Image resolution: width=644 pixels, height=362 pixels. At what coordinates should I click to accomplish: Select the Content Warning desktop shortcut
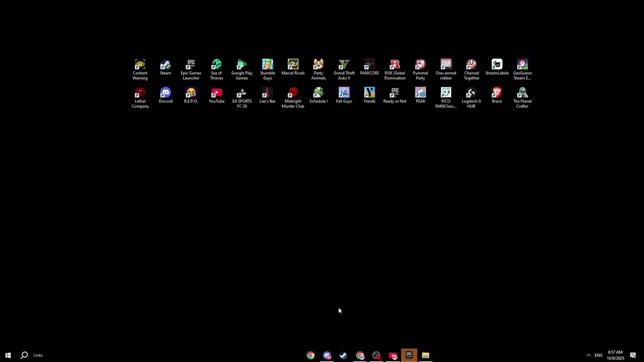tap(140, 69)
